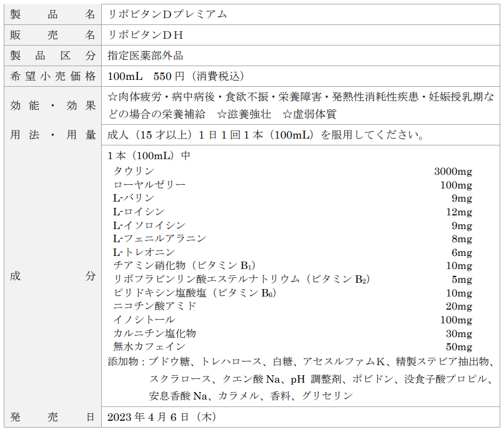The height and width of the screenshot is (432, 504).
Task: Click the row label 製品名
Action: point(52,14)
